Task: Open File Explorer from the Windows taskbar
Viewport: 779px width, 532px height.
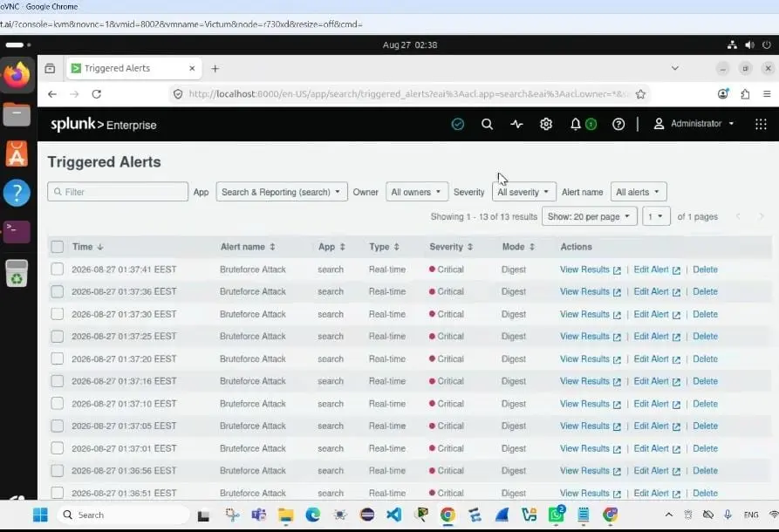Action: coord(285,515)
